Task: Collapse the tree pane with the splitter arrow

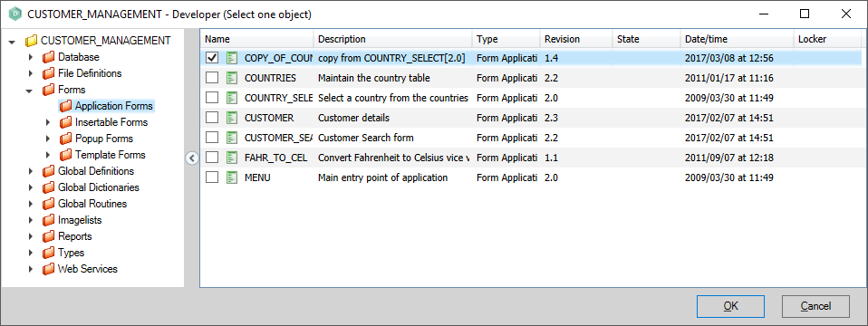Action: click(x=191, y=158)
